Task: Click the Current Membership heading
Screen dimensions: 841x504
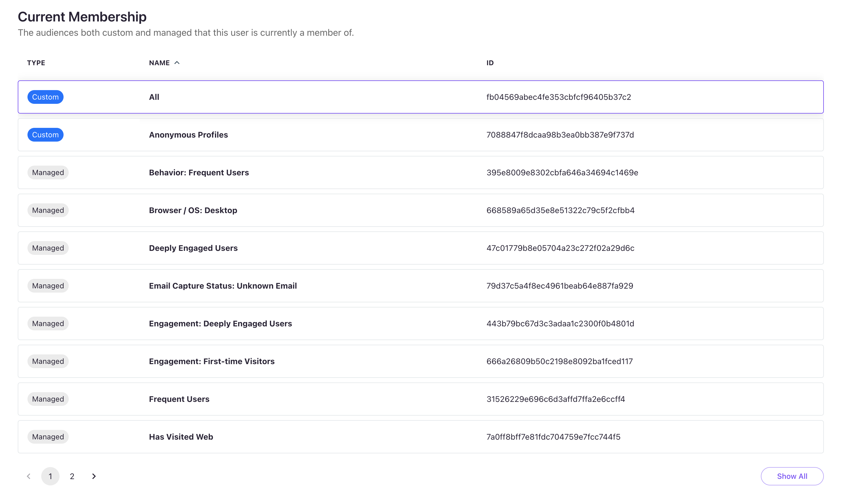Action: (82, 17)
